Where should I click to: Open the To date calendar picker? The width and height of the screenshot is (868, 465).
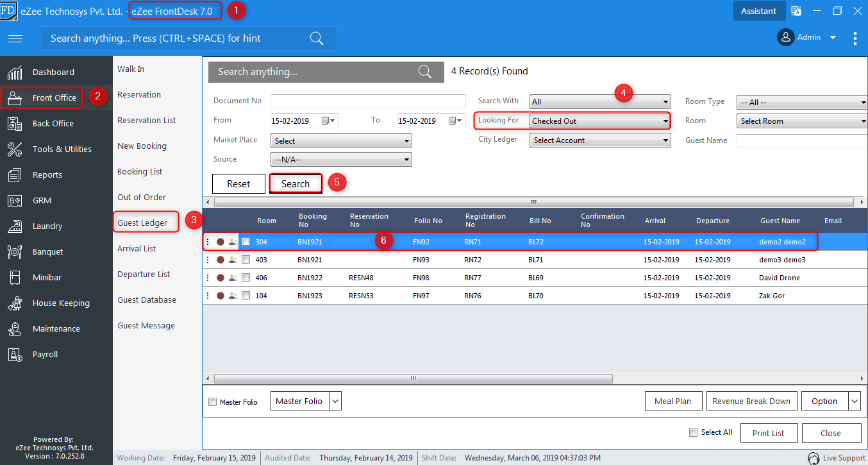[x=456, y=121]
